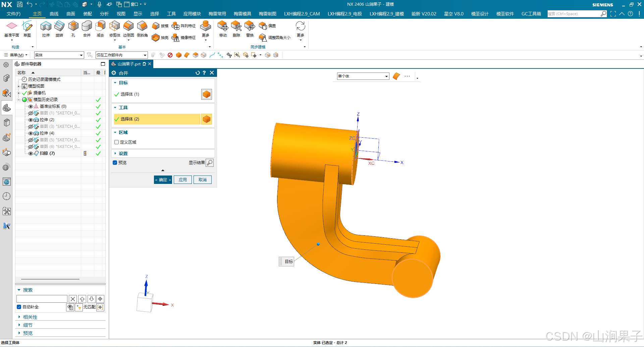Uncheck the 预览 preview checkbox
Screen dimensions: 644x347
[115, 163]
